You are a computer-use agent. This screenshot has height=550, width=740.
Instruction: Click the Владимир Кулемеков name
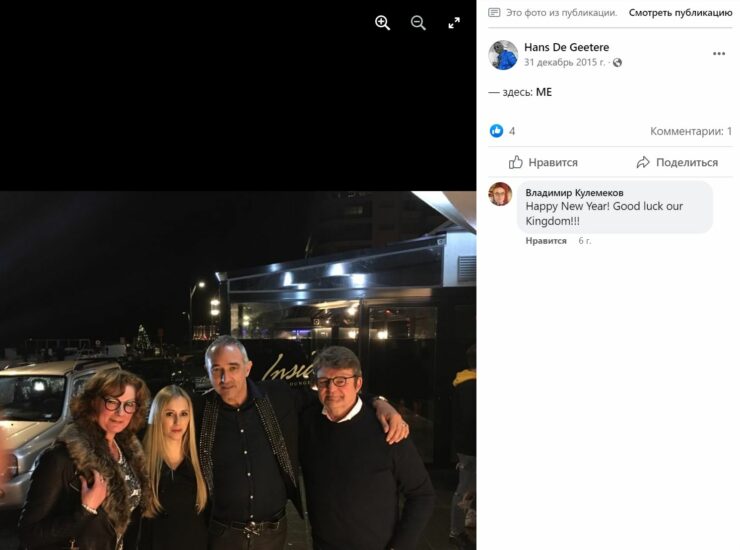(x=574, y=193)
